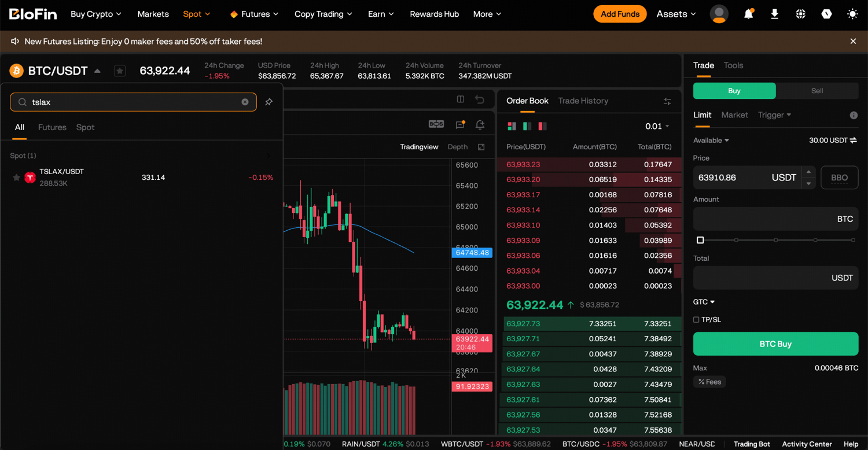Click the announcement speaker icon
868x450 pixels.
tap(15, 41)
